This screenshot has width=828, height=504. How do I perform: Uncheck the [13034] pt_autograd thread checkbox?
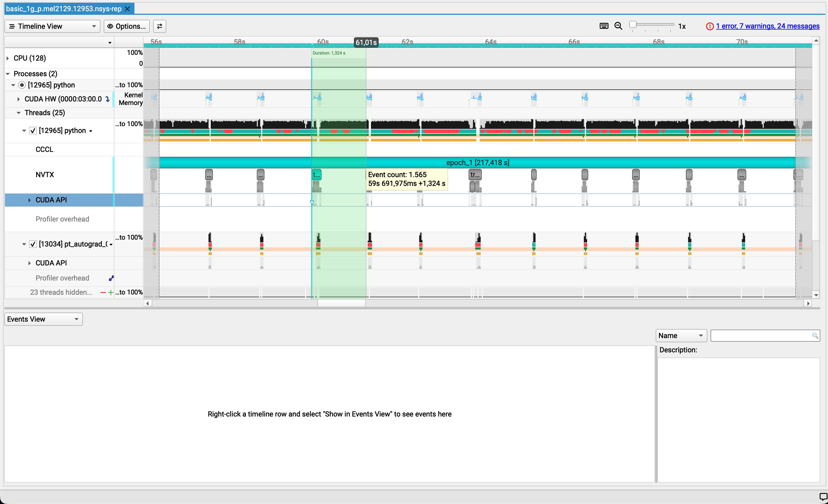click(x=33, y=244)
